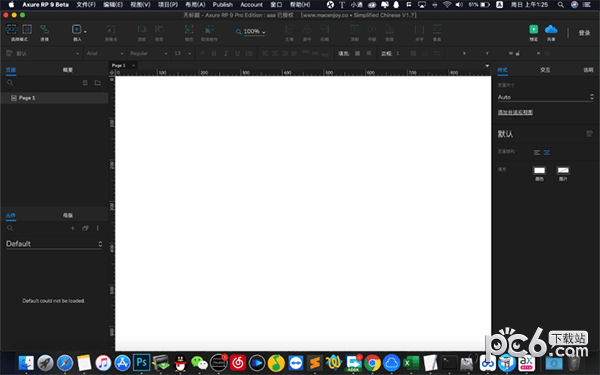Image resolution: width=600 pixels, height=375 pixels.
Task: Click the Add Adaptive Views link
Action: click(515, 112)
